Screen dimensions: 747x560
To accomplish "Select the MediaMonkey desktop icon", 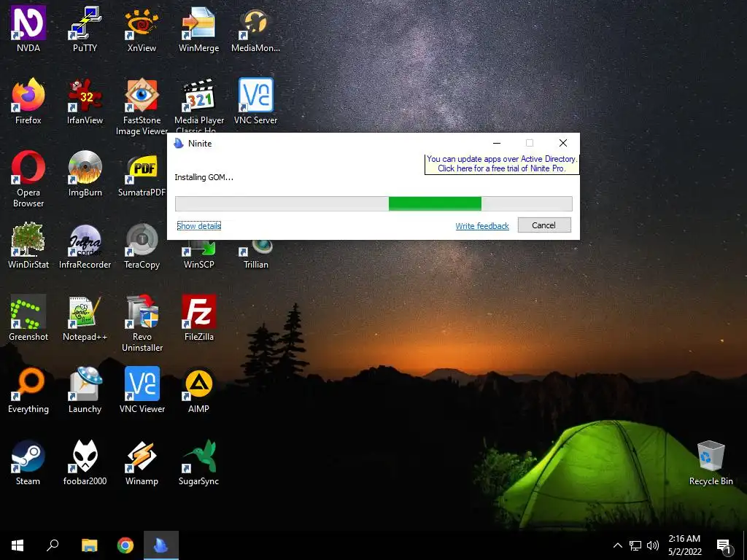I will coord(255,28).
